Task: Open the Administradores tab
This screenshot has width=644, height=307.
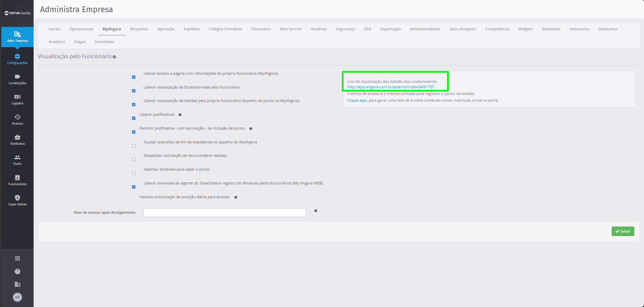Action: pyautogui.click(x=425, y=29)
